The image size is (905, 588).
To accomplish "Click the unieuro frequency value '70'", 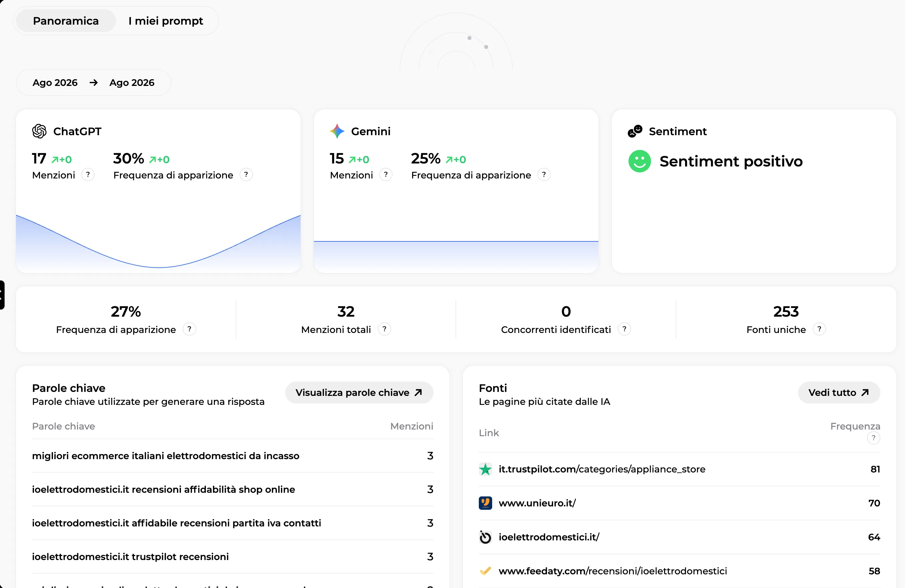I will click(874, 503).
